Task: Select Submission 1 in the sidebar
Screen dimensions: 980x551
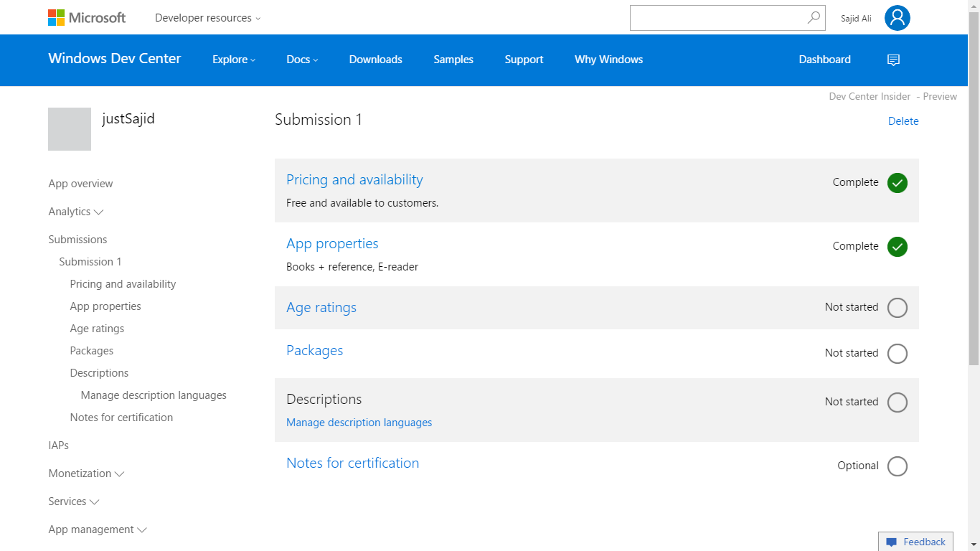Action: pyautogui.click(x=90, y=262)
